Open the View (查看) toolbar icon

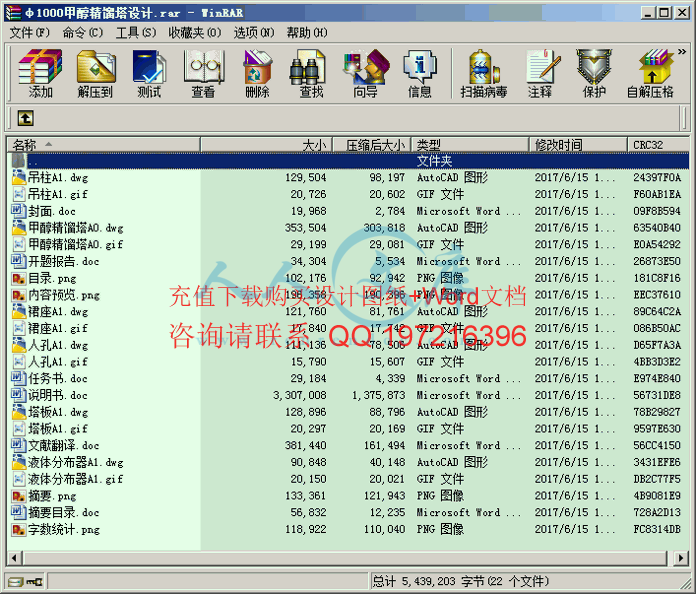[x=204, y=74]
